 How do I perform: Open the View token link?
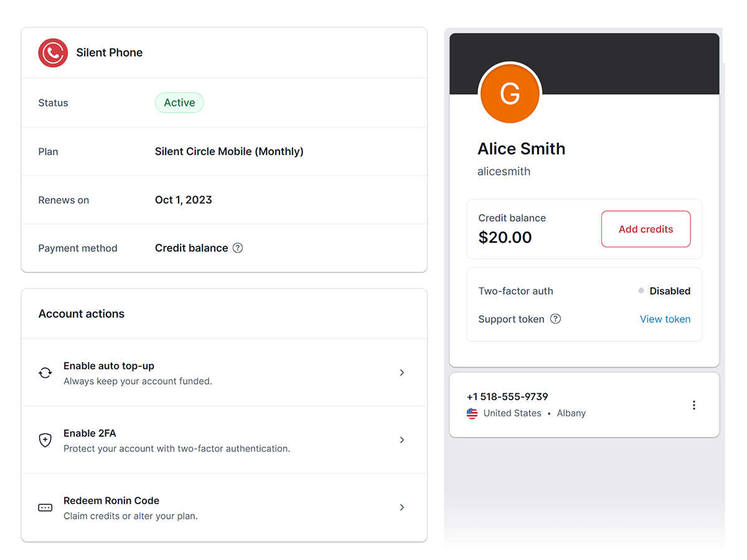(665, 319)
